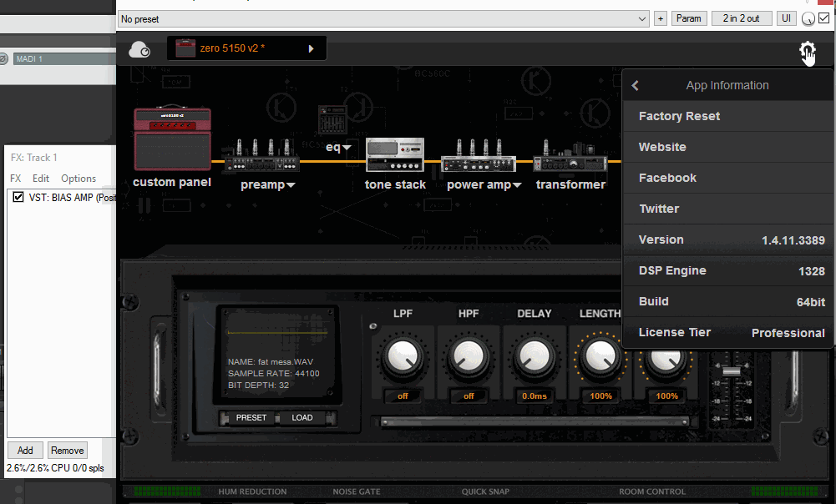The width and height of the screenshot is (836, 504).
Task: Open the Twitter menu entry
Action: point(727,209)
